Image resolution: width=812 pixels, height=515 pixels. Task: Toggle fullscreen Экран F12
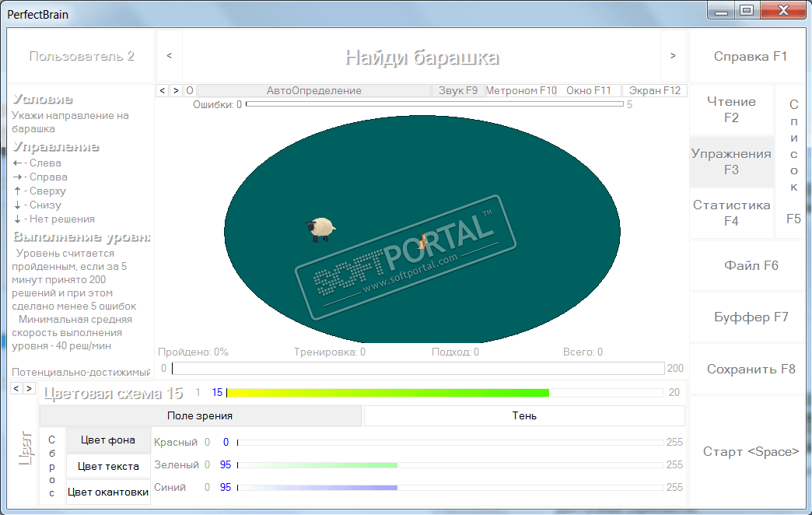coord(655,91)
